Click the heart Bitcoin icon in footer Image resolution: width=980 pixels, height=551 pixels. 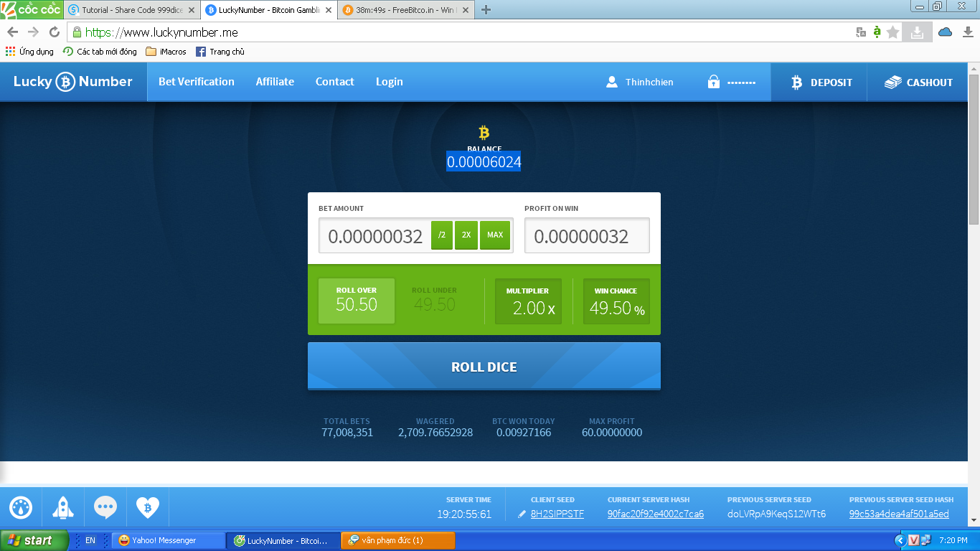tap(148, 508)
